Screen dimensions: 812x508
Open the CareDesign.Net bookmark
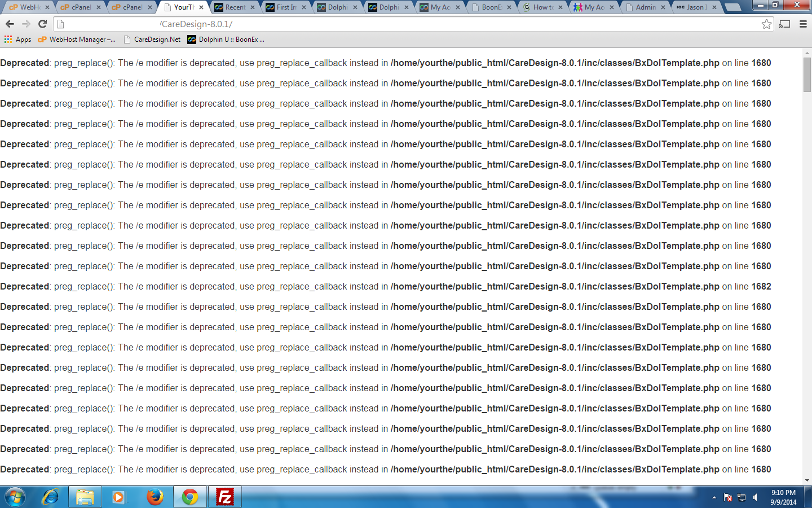tap(152, 39)
